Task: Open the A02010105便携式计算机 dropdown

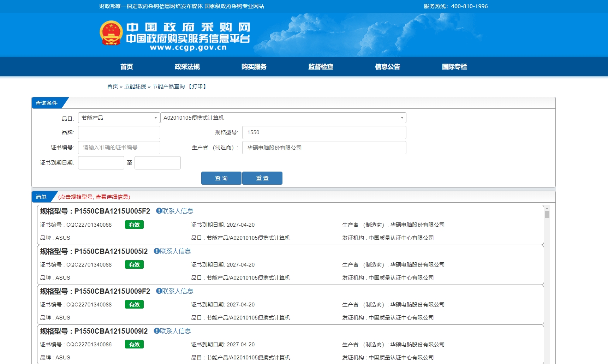Action: pyautogui.click(x=283, y=118)
